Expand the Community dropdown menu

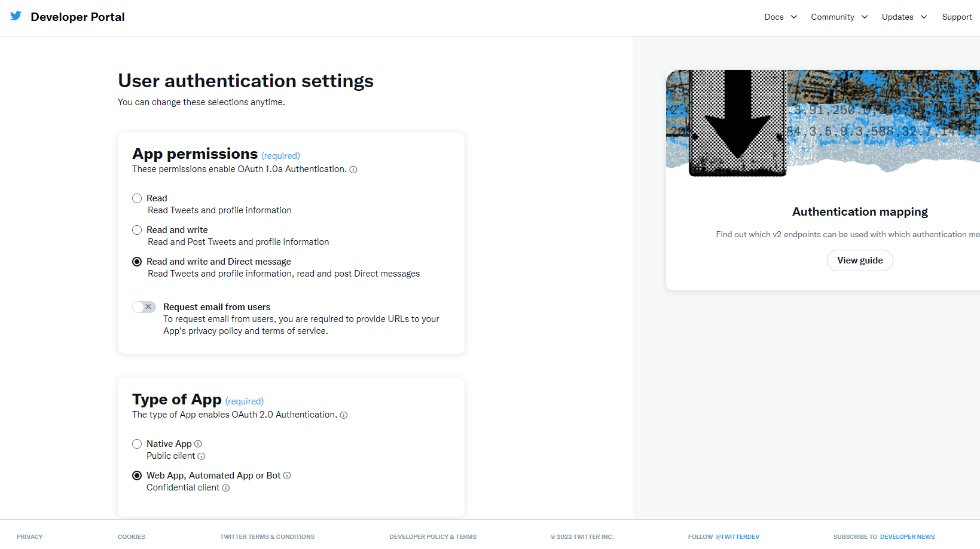click(839, 17)
